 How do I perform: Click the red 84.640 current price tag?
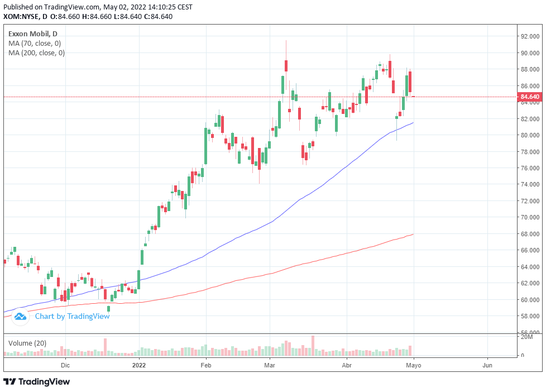530,97
